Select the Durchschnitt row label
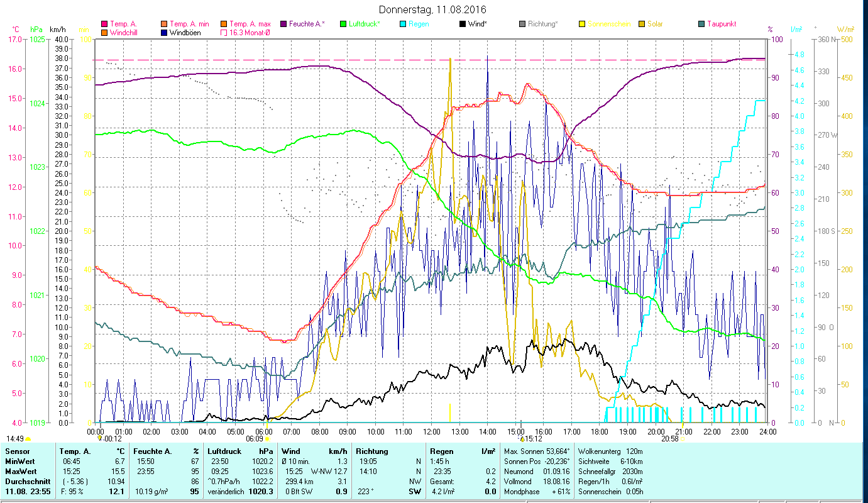Viewport: 868px width, 503px height. 27,481
